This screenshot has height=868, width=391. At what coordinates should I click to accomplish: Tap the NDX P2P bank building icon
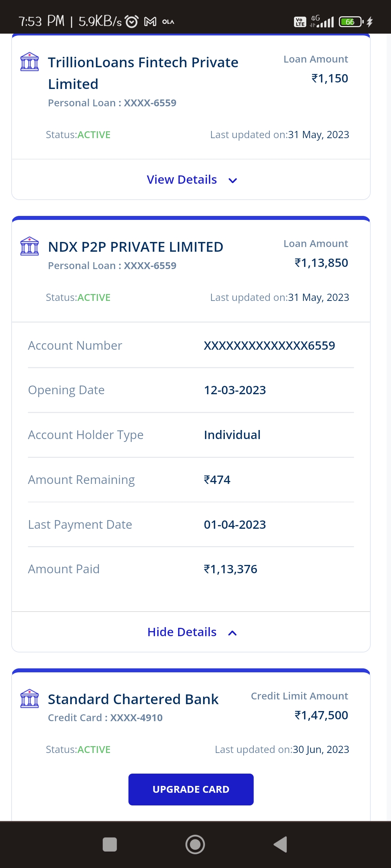tap(30, 246)
